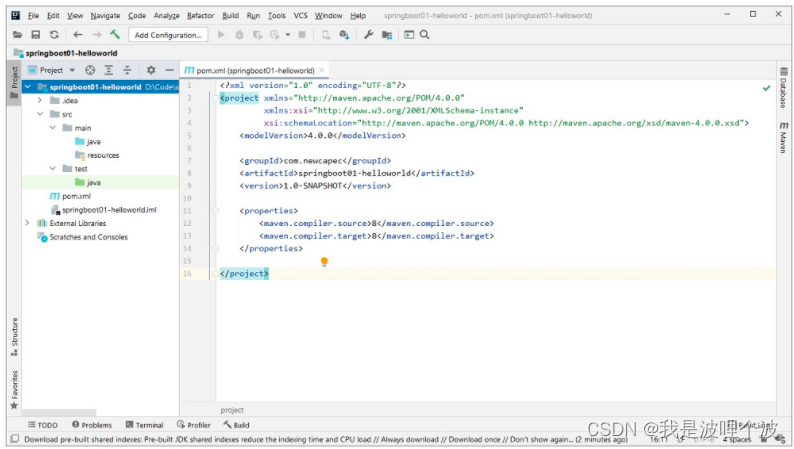Toggle tool window bars at bottom-left corner

(15, 439)
